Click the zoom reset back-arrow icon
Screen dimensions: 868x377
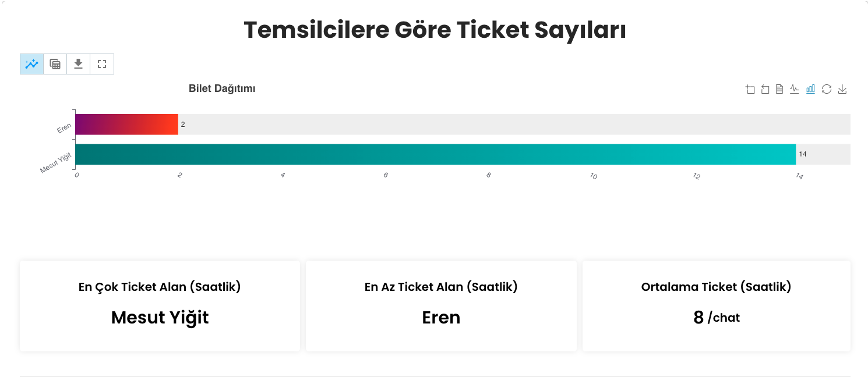tap(765, 89)
